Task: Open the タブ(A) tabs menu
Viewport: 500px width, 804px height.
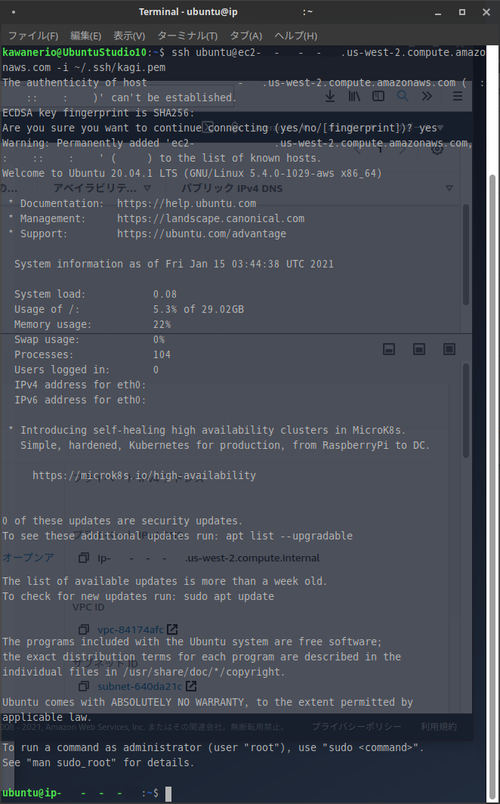Action: pyautogui.click(x=246, y=36)
